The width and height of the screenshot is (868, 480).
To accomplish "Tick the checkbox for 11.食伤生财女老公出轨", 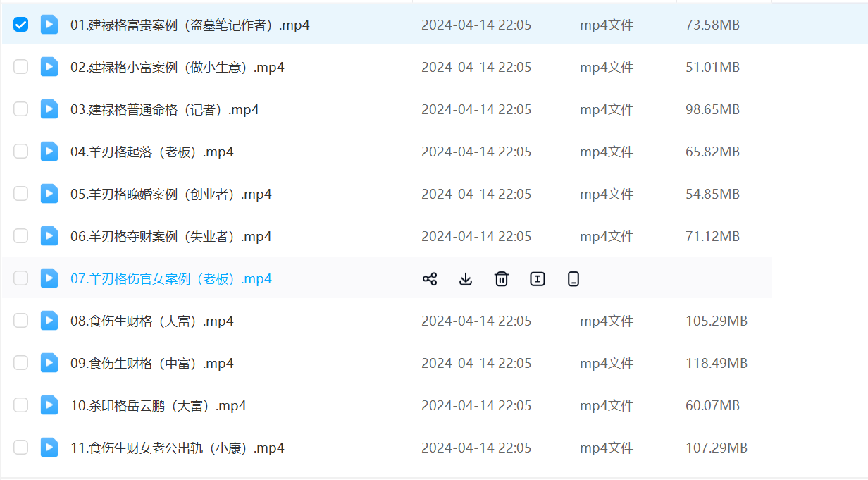I will [x=21, y=448].
